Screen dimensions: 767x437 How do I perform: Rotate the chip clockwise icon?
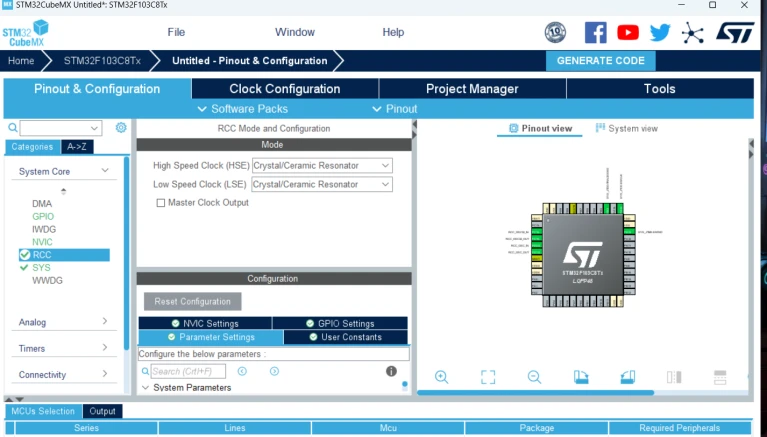581,377
